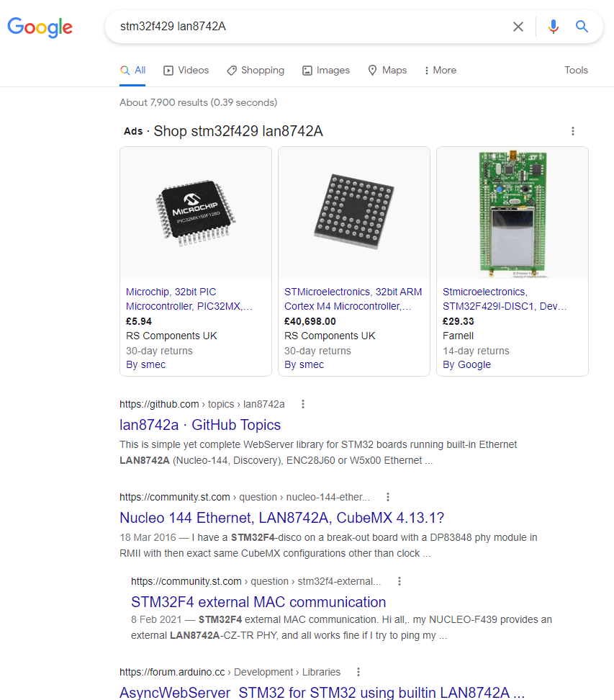Click By Google under the Farnell product
The height and width of the screenshot is (700, 614).
[466, 364]
